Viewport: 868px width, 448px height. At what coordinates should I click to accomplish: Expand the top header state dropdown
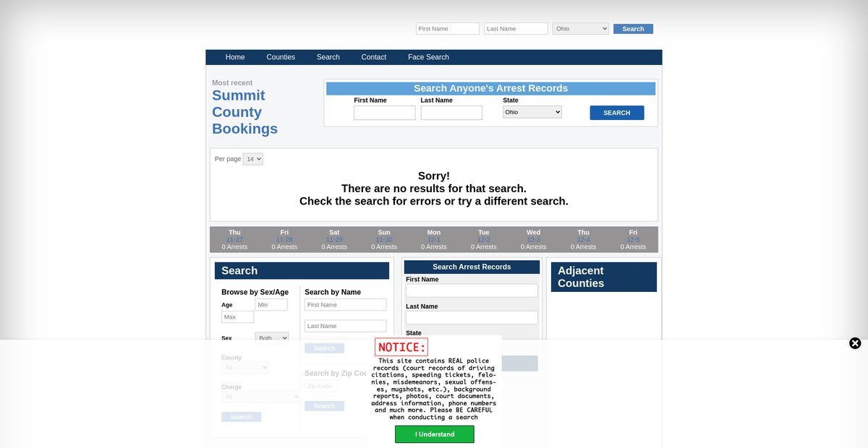click(x=581, y=29)
